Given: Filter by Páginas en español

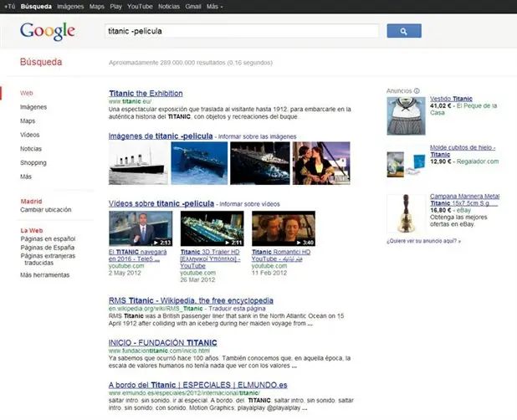Looking at the screenshot, I should [49, 238].
